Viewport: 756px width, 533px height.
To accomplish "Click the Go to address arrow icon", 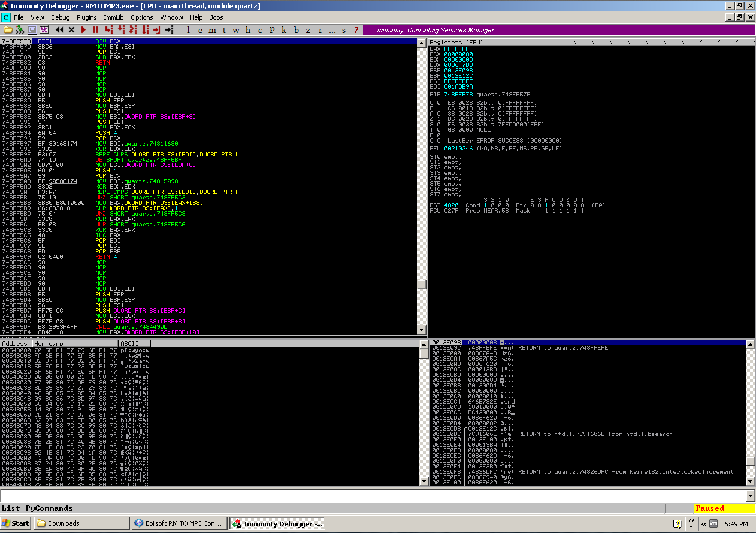I will pyautogui.click(x=169, y=30).
